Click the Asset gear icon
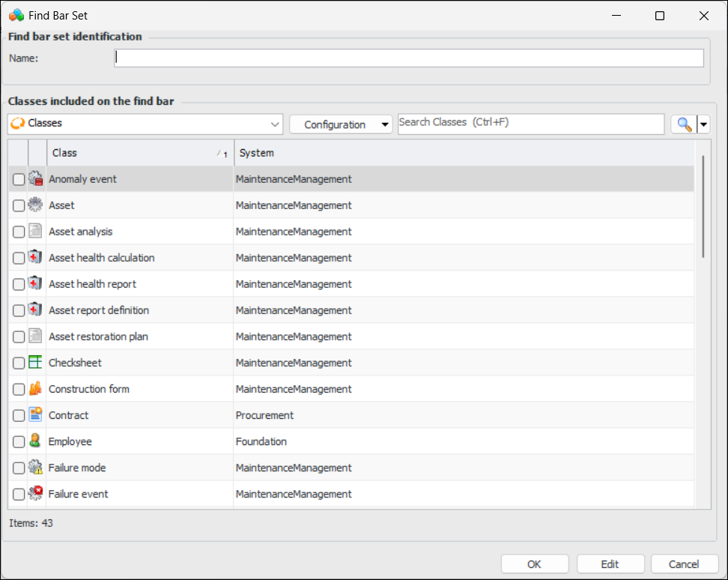 35,205
